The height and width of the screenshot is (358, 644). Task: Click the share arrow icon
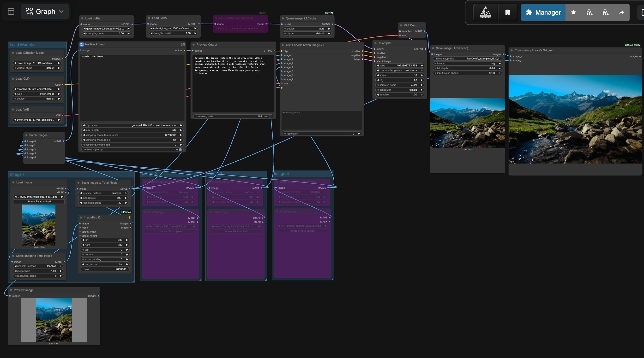pyautogui.click(x=621, y=12)
